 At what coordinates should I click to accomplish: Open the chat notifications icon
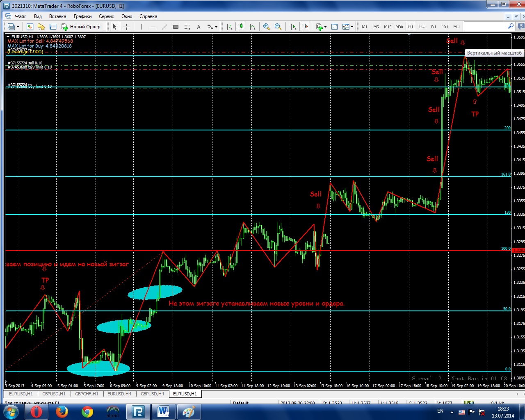pos(521,27)
